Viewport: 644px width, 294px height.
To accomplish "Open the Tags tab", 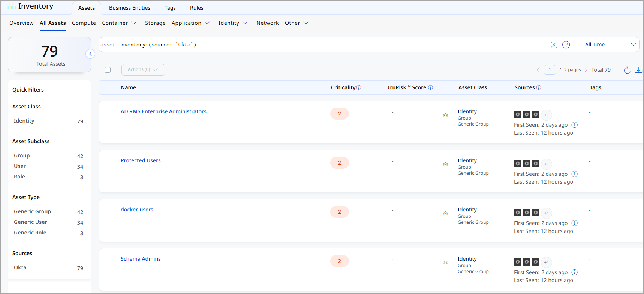I will [170, 8].
